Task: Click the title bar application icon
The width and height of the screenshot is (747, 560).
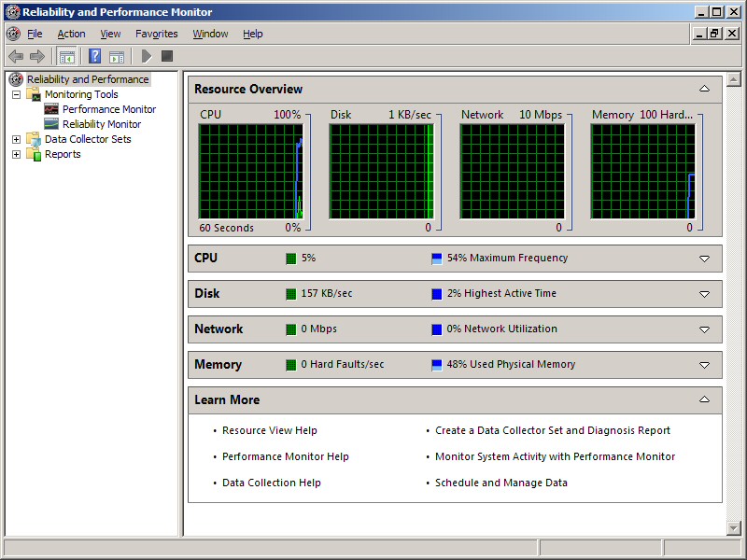Action: [x=12, y=12]
